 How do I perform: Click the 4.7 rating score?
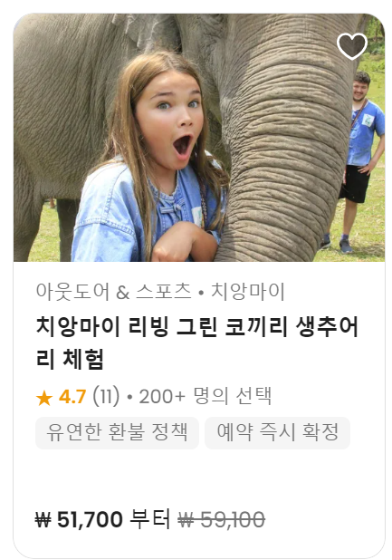[72, 397]
